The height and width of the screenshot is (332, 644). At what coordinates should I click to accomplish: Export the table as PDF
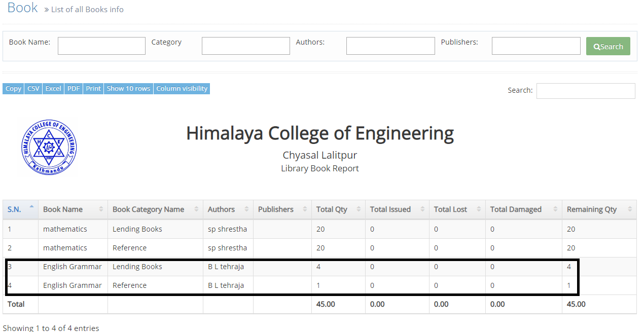tap(74, 89)
